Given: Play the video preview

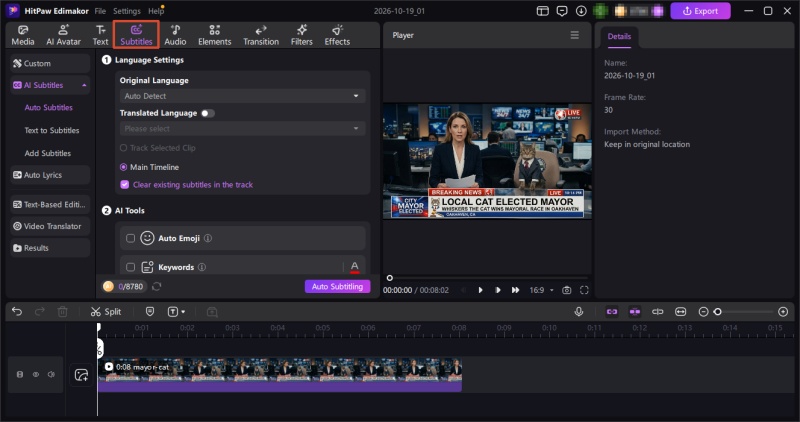Looking at the screenshot, I should pos(480,290).
